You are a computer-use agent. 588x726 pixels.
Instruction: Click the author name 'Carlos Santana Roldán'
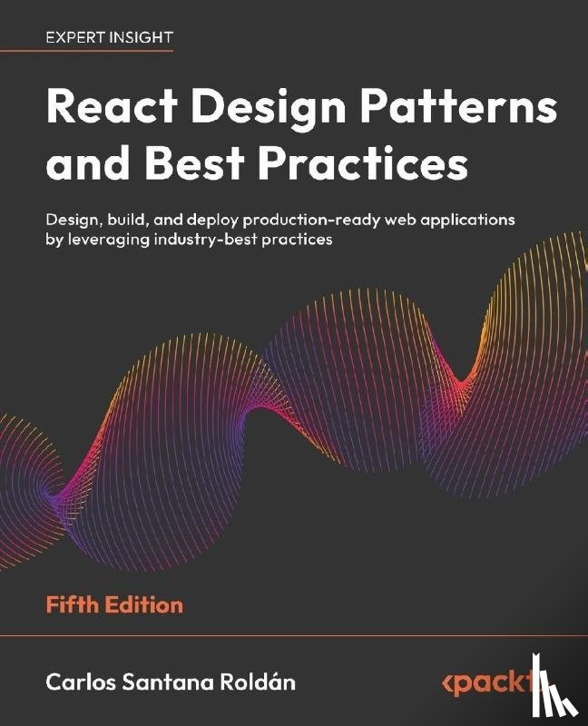point(171,682)
